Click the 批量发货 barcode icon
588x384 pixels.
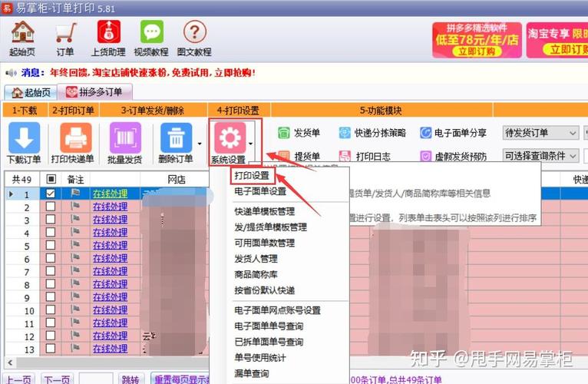[125, 143]
